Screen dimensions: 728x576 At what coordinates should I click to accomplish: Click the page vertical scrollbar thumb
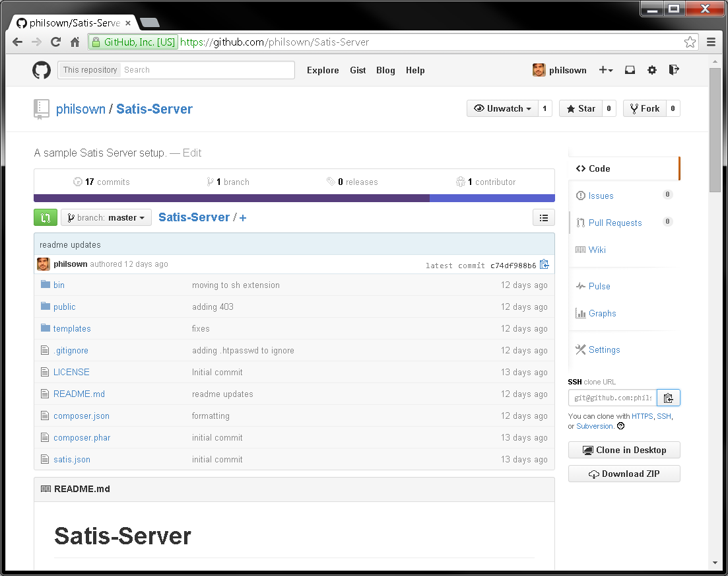pos(715,129)
